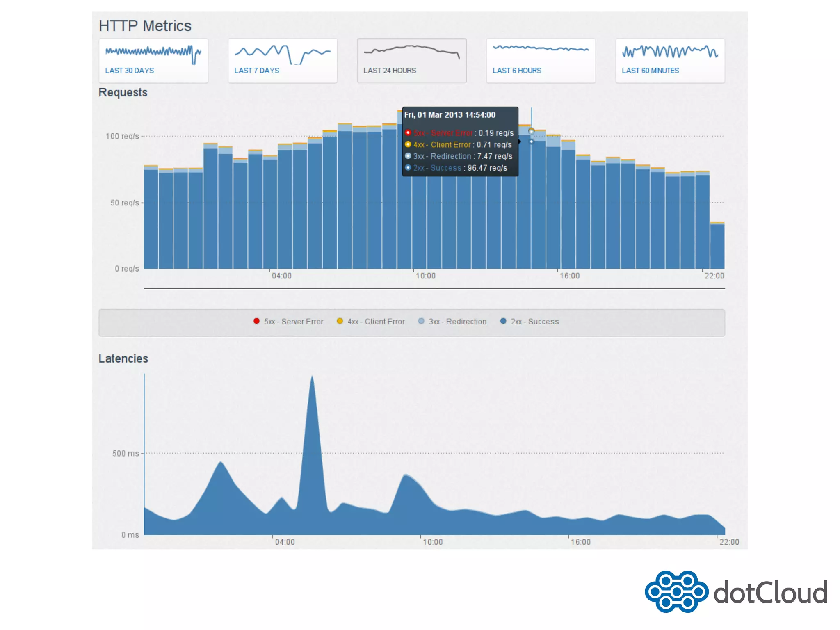
Task: Show the Last 60 Minutes metrics
Action: click(x=650, y=70)
